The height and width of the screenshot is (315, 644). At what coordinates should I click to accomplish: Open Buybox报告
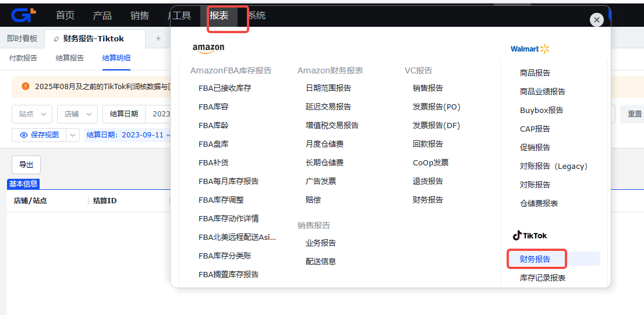click(x=542, y=111)
